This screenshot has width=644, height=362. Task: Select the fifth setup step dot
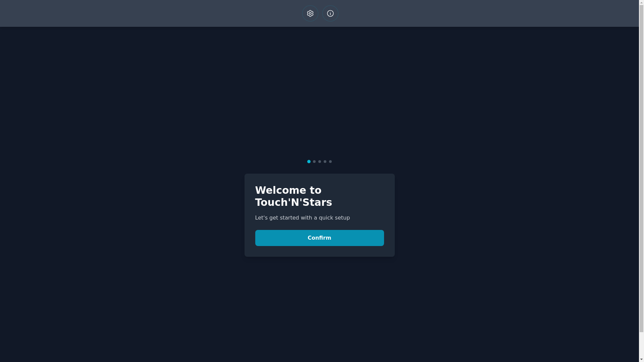[330, 162]
